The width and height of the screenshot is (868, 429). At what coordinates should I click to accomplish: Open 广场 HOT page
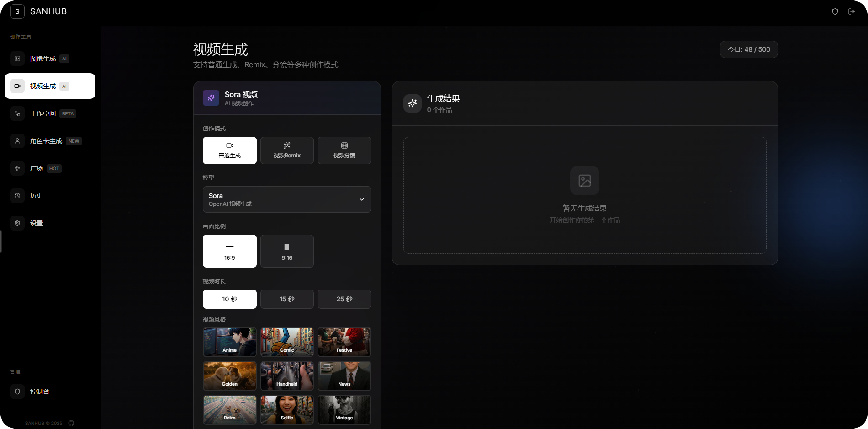pyautogui.click(x=50, y=168)
